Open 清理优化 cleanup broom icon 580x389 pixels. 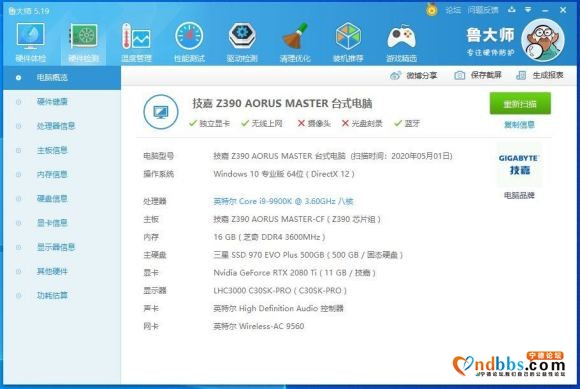pos(295,42)
